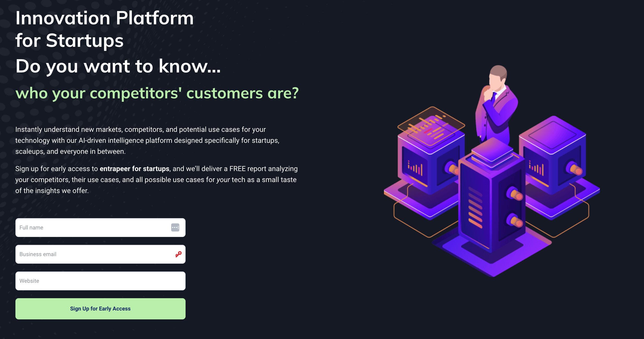Click the Website input field

click(101, 281)
